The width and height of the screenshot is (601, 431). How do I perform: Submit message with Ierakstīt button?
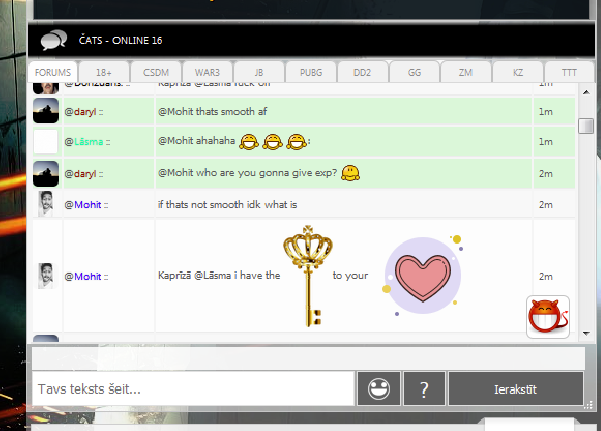(x=516, y=388)
